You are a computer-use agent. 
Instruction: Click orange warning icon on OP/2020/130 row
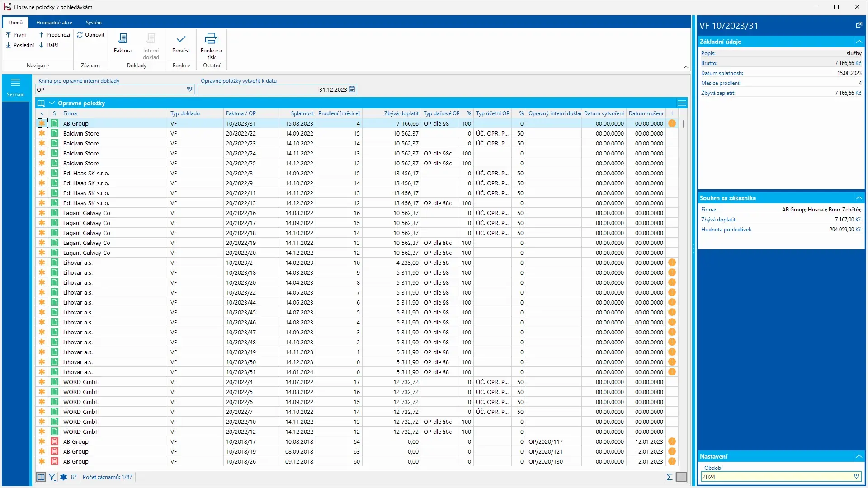click(672, 461)
